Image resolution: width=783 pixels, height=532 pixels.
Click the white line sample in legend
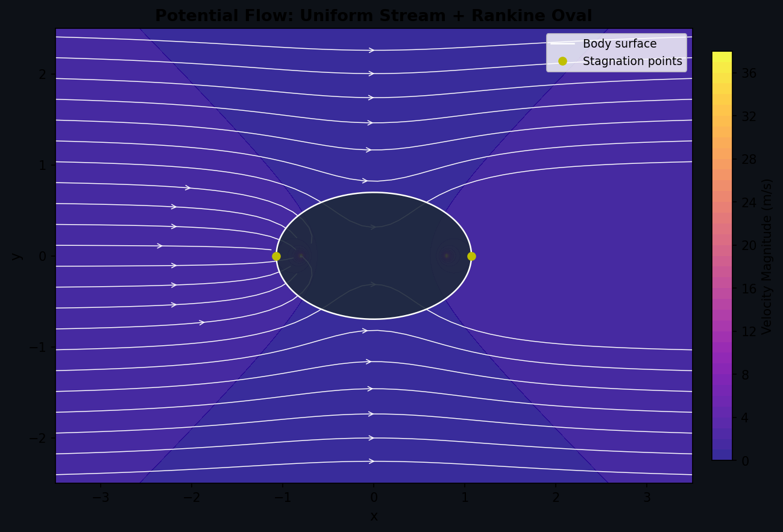click(562, 44)
